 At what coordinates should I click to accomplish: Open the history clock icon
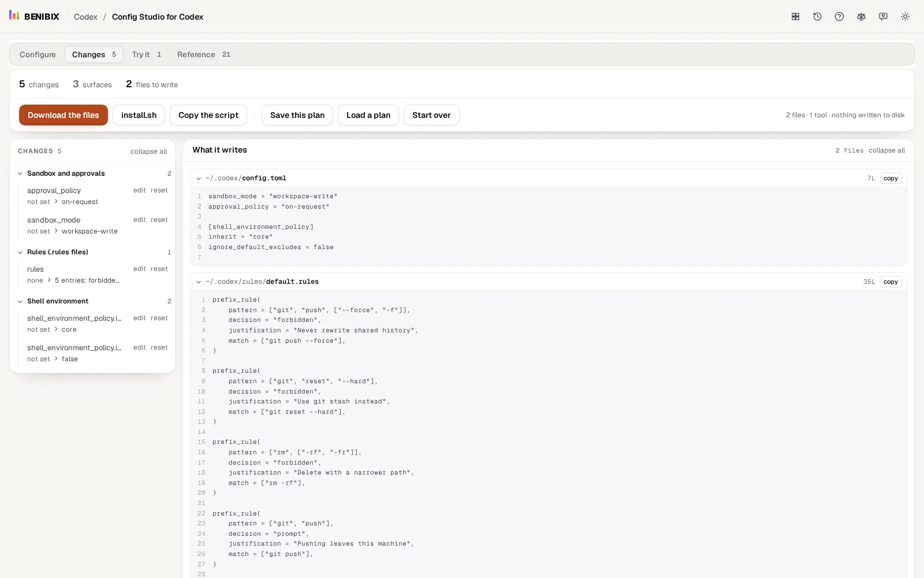pos(817,17)
